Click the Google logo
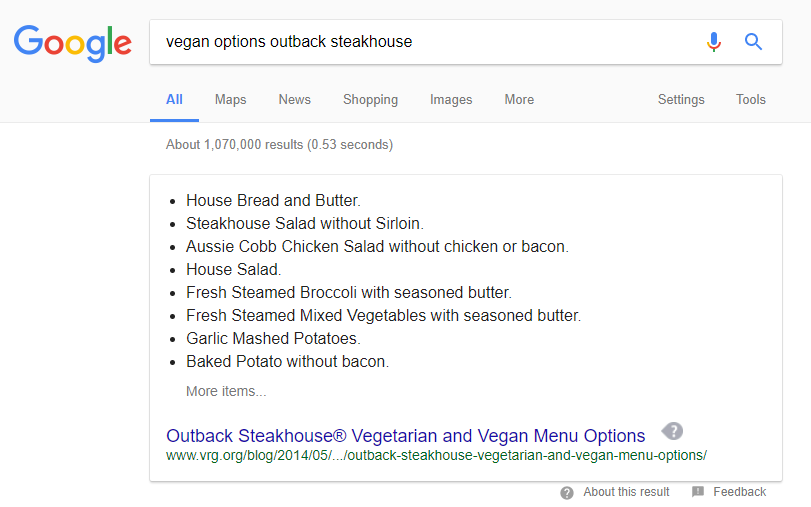 (72, 43)
